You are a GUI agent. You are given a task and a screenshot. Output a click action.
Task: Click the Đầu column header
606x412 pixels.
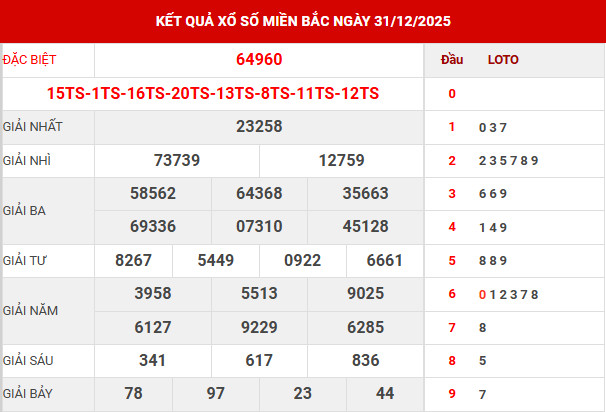point(452,60)
